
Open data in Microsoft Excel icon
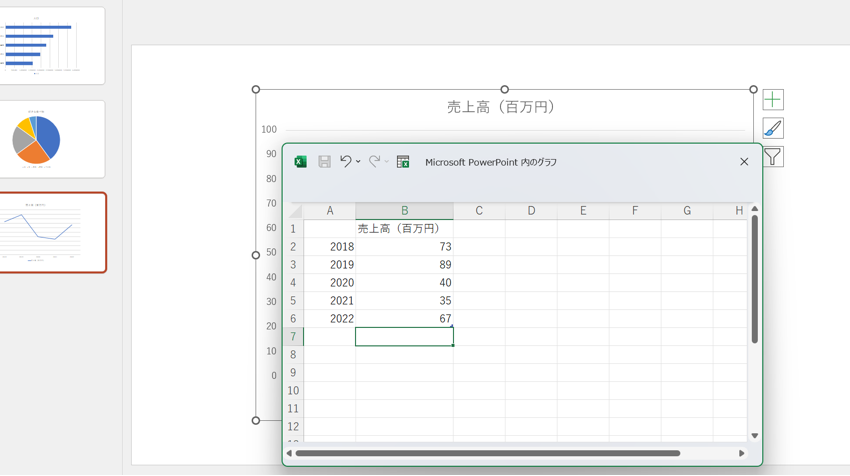pyautogui.click(x=403, y=162)
